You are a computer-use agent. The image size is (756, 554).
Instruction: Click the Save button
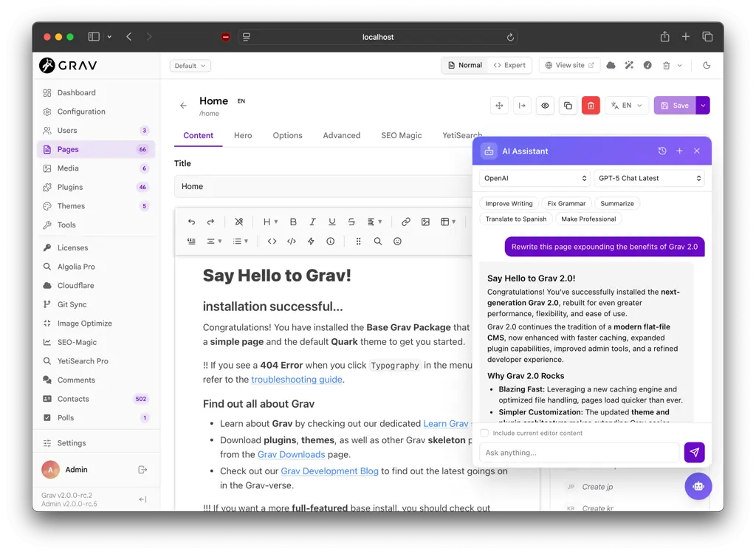675,106
